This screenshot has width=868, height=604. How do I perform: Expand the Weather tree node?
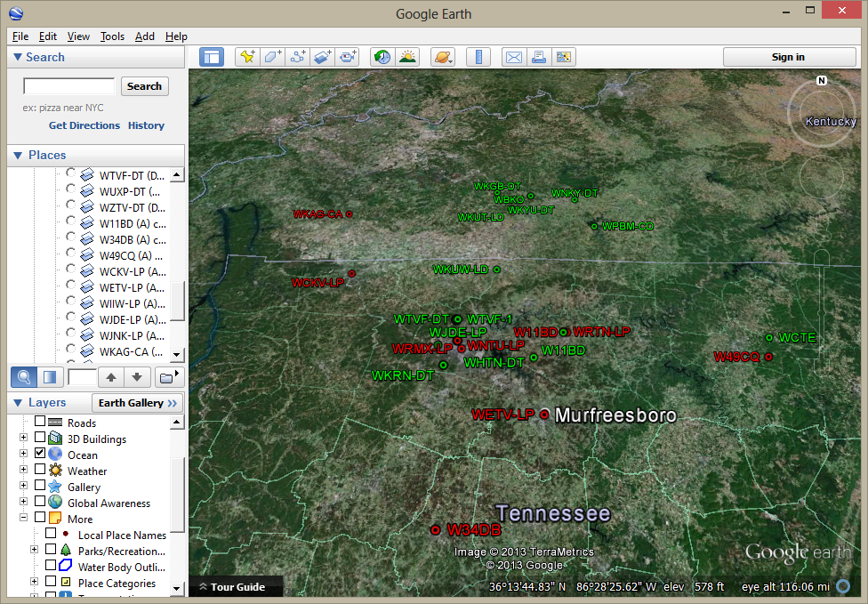click(23, 470)
